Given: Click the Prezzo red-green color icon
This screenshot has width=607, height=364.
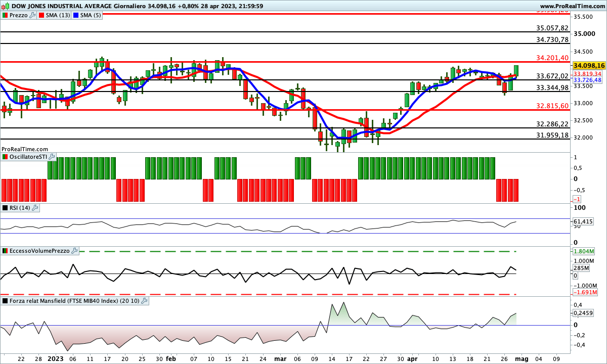Looking at the screenshot, I should click(5, 15).
